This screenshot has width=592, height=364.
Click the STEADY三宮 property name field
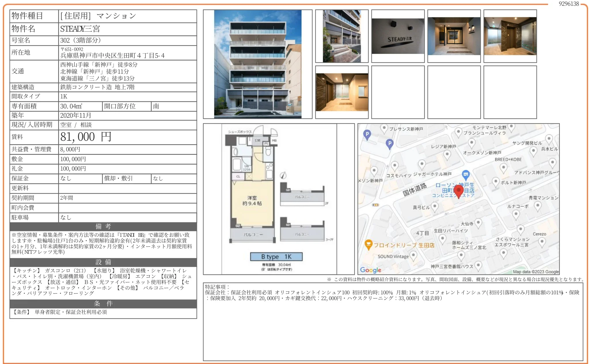[x=80, y=29]
